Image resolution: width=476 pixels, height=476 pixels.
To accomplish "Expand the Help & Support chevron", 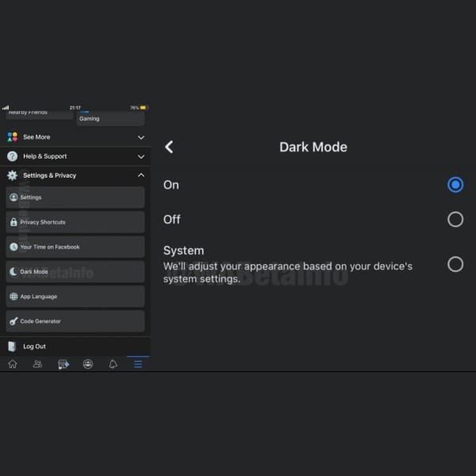I will point(141,156).
